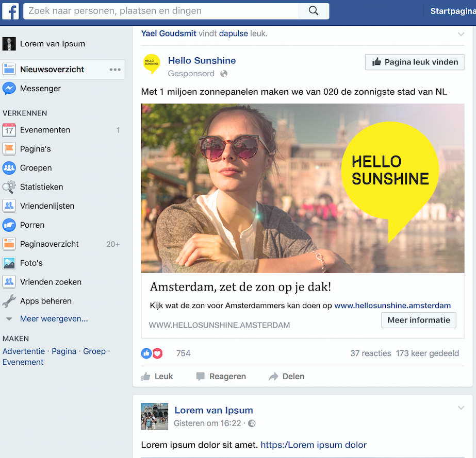Click Evenement link under Maken
476x458 pixels.
(23, 362)
